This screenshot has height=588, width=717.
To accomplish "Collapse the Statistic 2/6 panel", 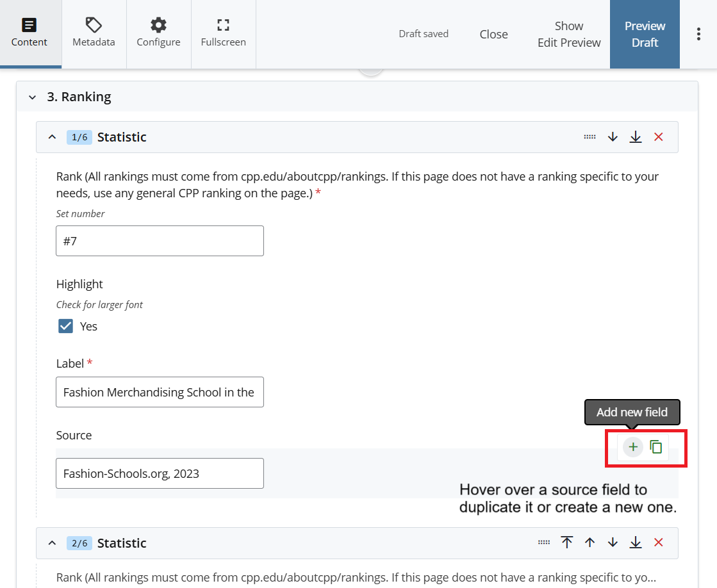I will click(x=53, y=543).
